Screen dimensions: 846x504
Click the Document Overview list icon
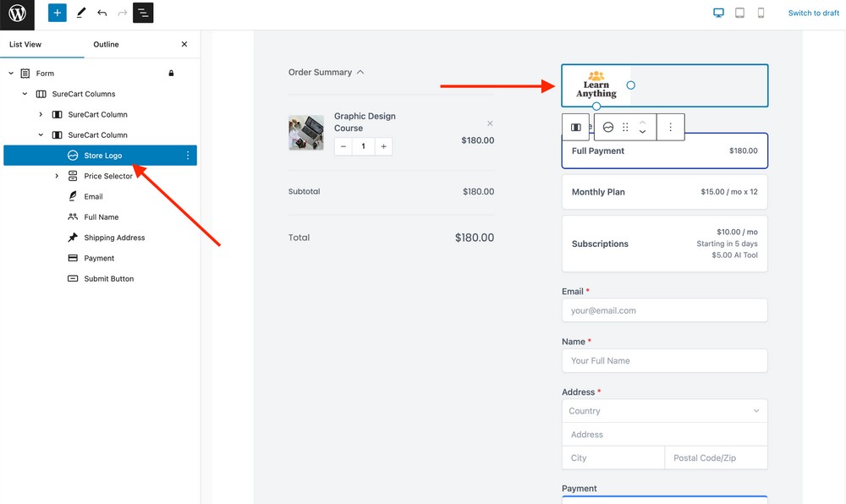[x=143, y=13]
